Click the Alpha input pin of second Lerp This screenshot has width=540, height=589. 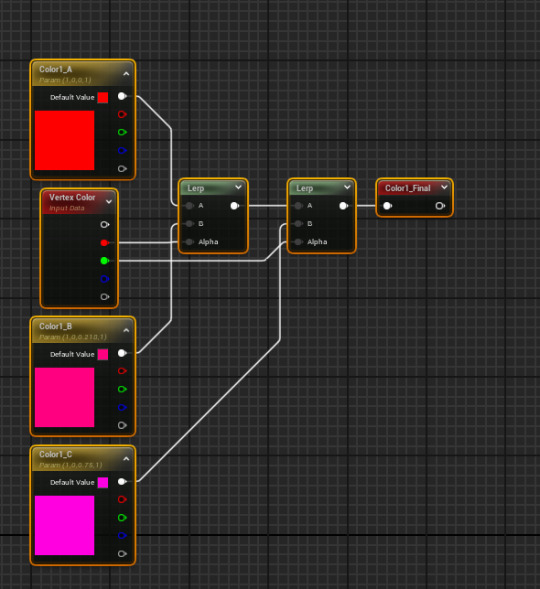pos(298,242)
